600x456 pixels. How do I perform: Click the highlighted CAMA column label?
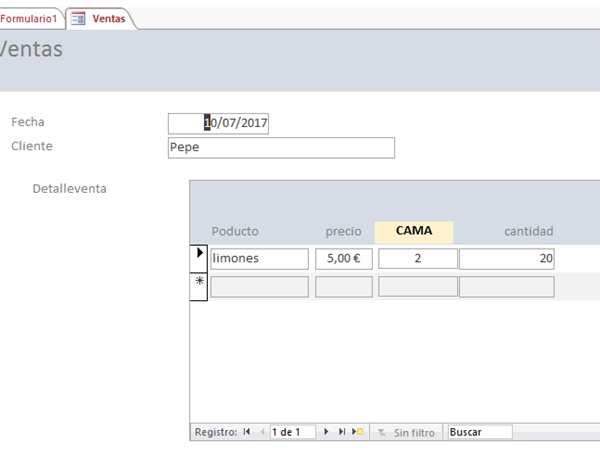coord(414,231)
